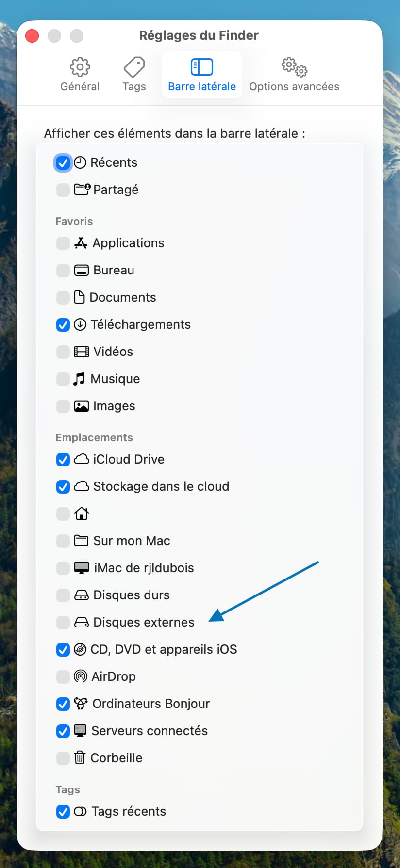Viewport: 400px width, 868px height.
Task: Enable the Disques durs checkbox
Action: pos(63,595)
